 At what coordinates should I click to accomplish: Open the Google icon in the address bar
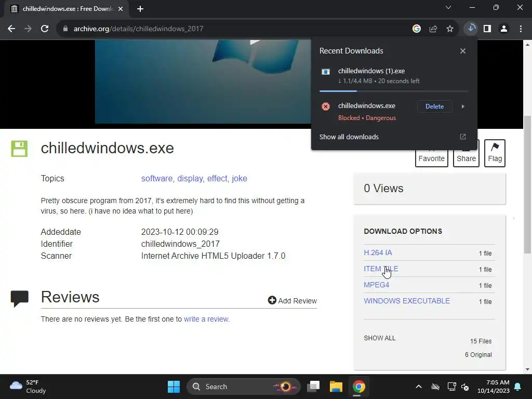(416, 29)
